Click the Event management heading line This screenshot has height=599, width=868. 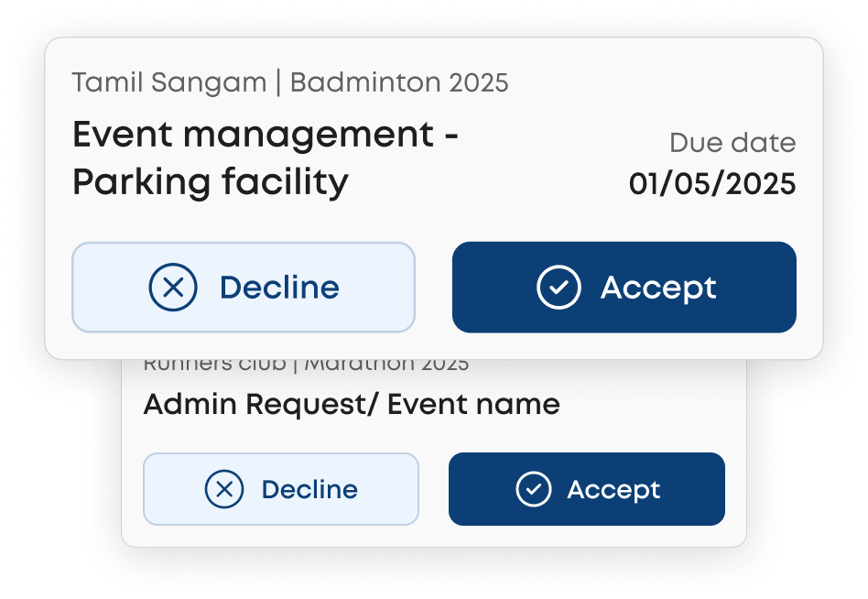pos(266,136)
